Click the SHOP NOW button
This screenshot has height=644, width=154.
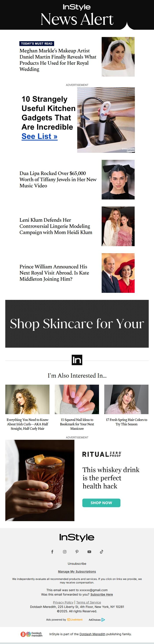[101, 502]
